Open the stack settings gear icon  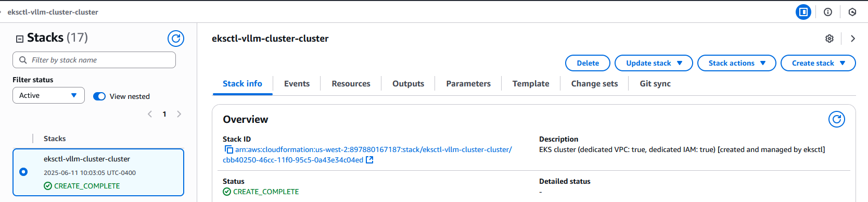tap(829, 39)
